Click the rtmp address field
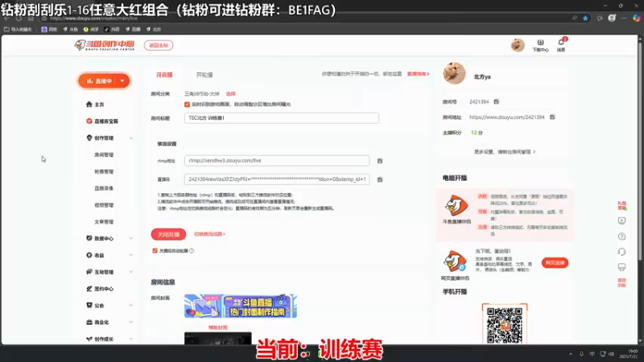The height and width of the screenshot is (362, 644). click(277, 160)
